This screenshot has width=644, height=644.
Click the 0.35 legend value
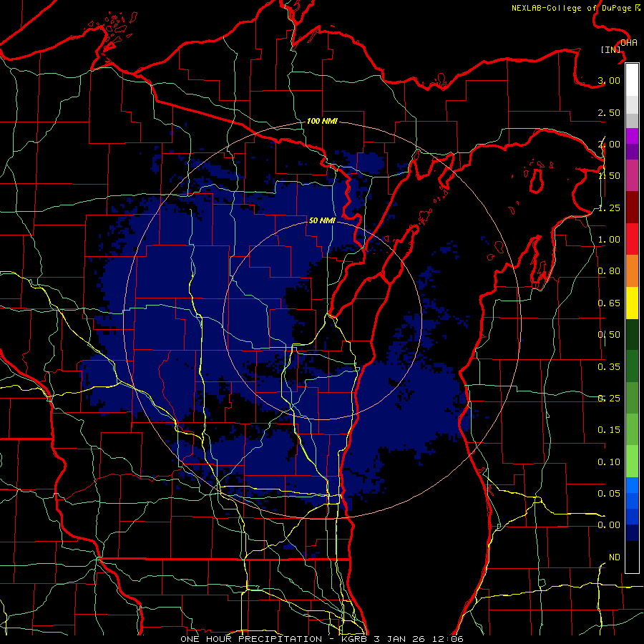click(x=609, y=367)
